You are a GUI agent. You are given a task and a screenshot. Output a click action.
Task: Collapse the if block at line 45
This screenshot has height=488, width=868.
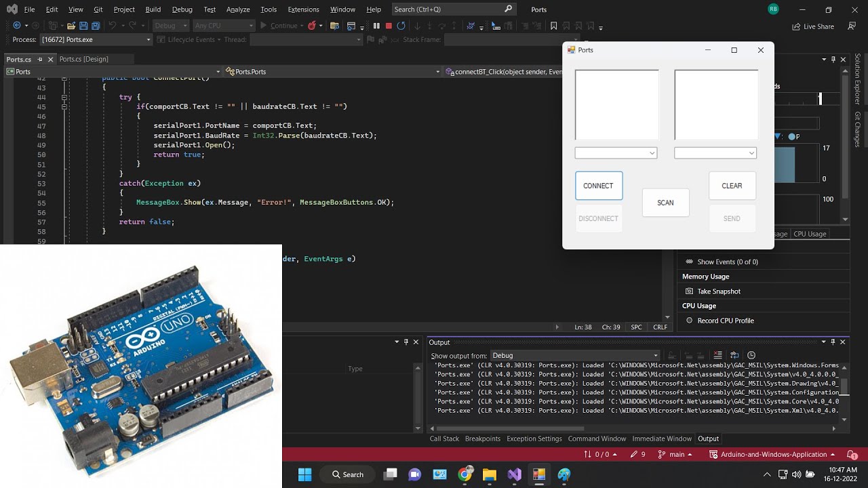click(x=64, y=106)
